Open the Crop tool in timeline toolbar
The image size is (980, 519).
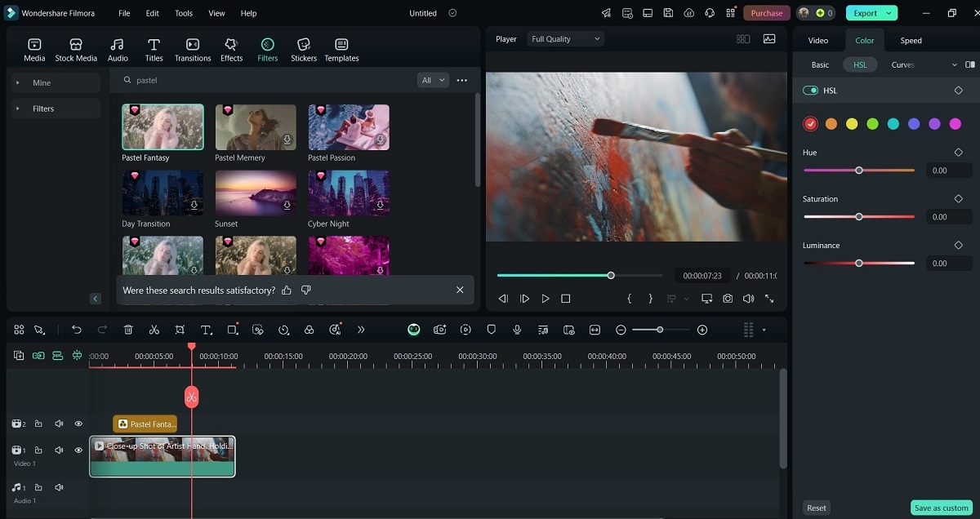[180, 330]
